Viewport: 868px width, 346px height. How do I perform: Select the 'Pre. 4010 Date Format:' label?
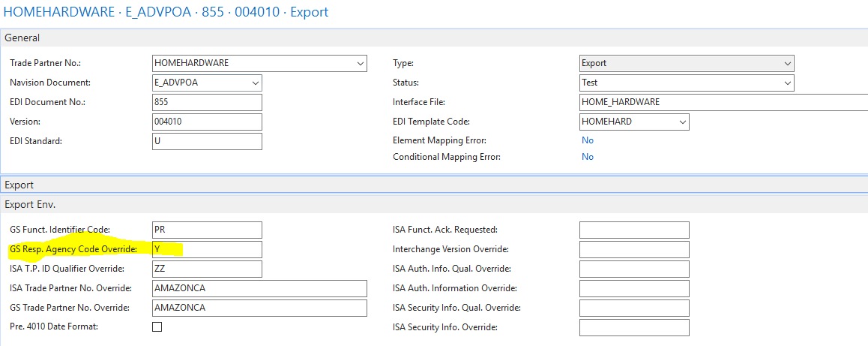tap(54, 326)
